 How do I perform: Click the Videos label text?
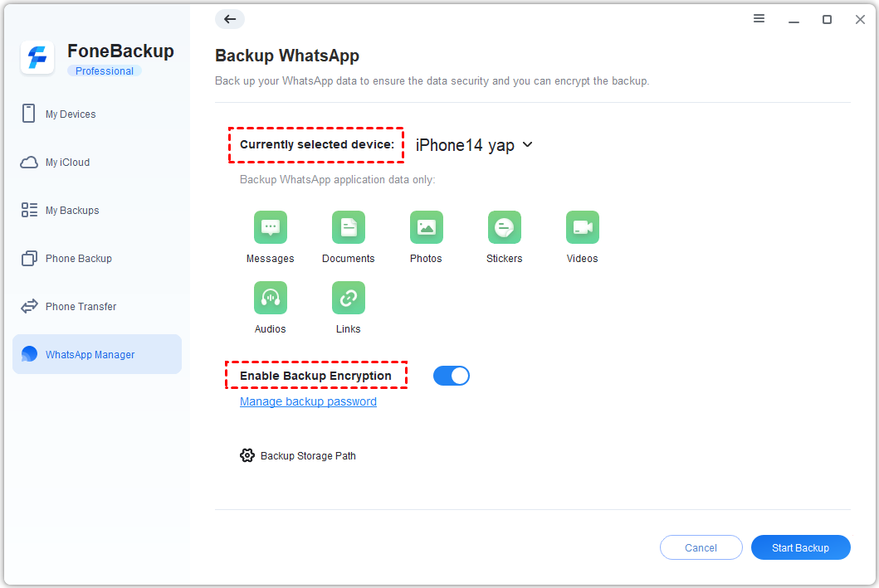pos(582,259)
